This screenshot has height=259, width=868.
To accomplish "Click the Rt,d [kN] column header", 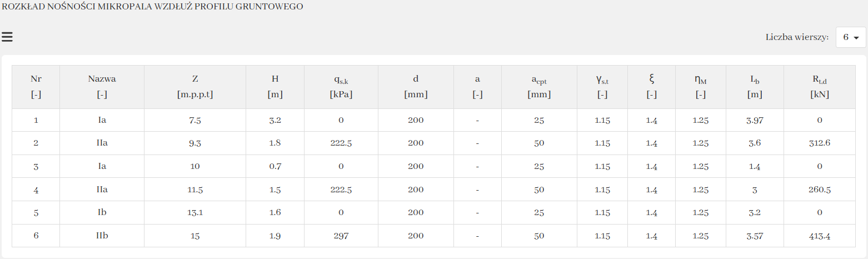I will [x=820, y=87].
